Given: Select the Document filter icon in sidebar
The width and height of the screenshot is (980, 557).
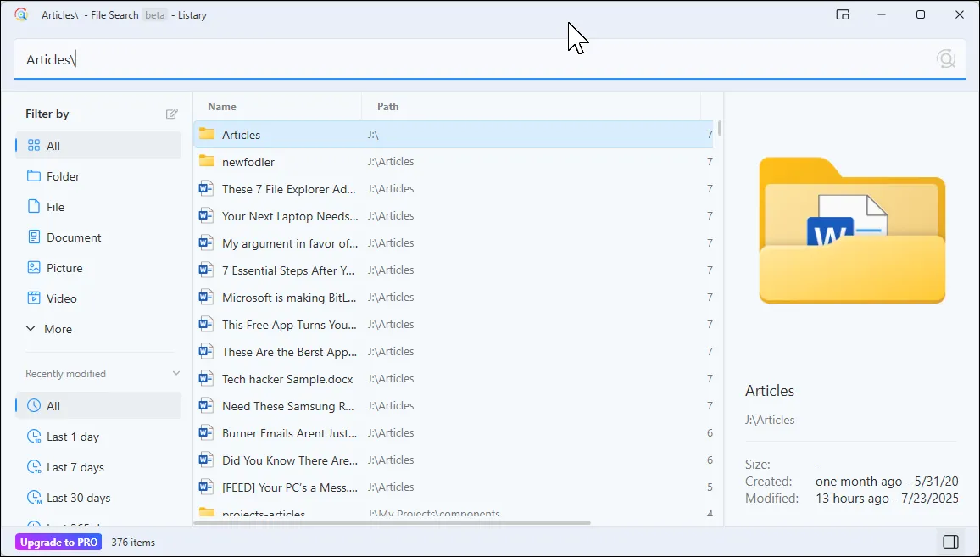Looking at the screenshot, I should tap(34, 237).
